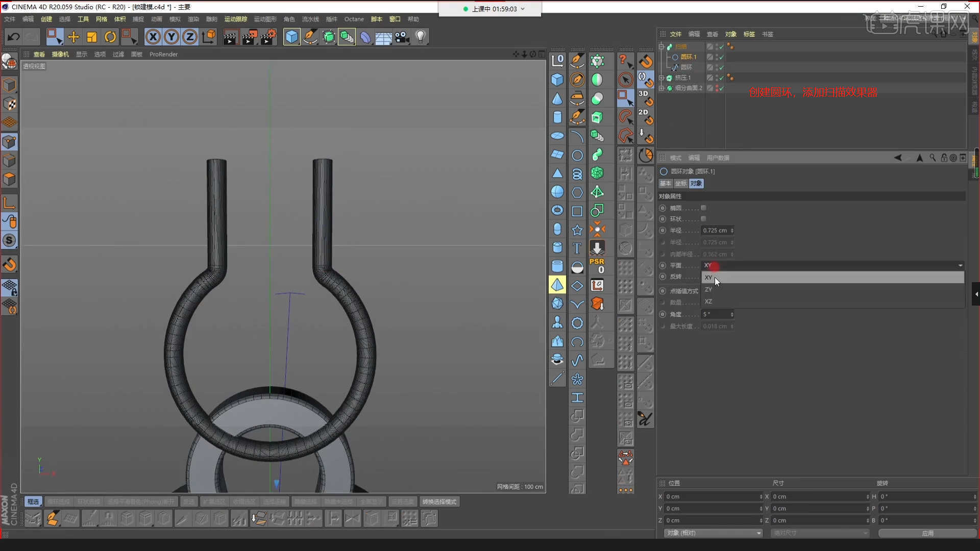Open the 运动跟踪 menu
The image size is (980, 551).
(236, 19)
